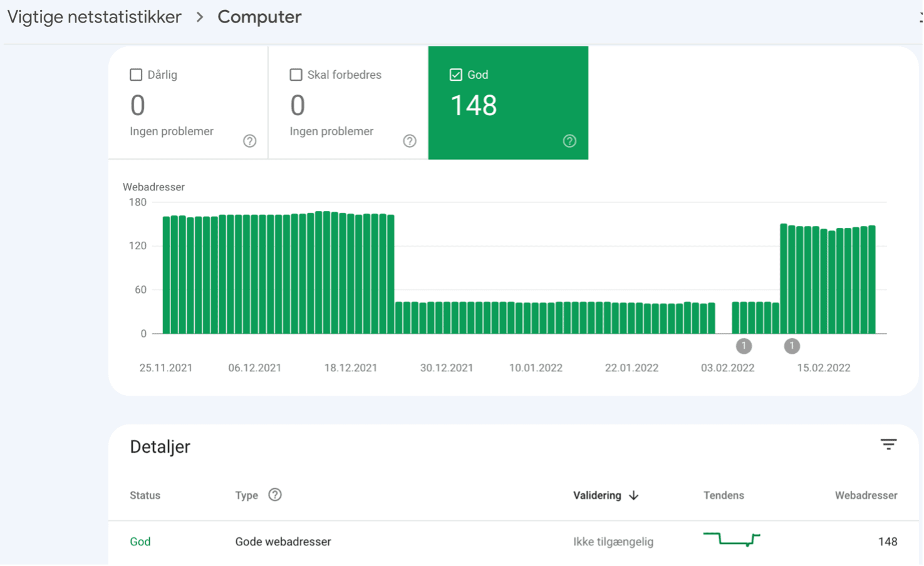Click the 25.11.2021 date label
Image resolution: width=924 pixels, height=566 pixels.
click(166, 368)
